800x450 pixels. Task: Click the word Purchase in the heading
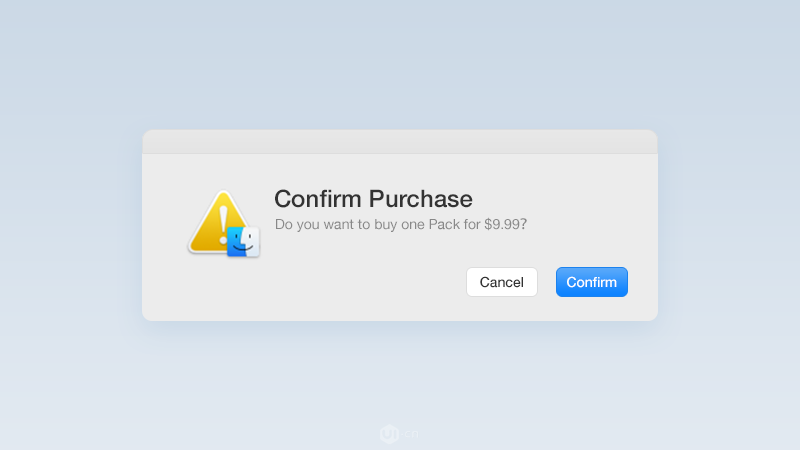click(420, 199)
